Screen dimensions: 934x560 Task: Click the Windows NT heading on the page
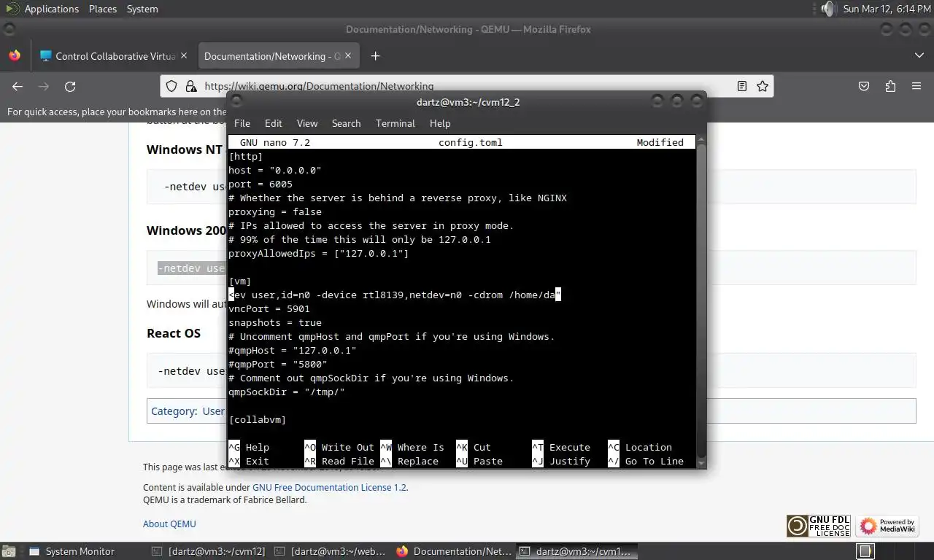185,149
